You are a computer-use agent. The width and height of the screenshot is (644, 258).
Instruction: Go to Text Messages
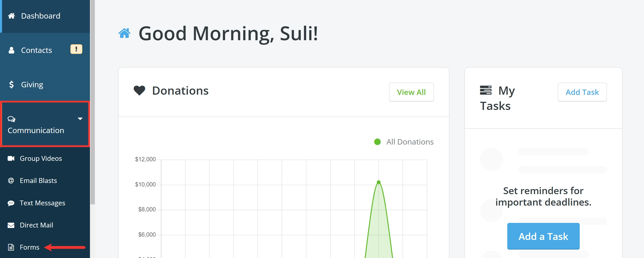45,203
